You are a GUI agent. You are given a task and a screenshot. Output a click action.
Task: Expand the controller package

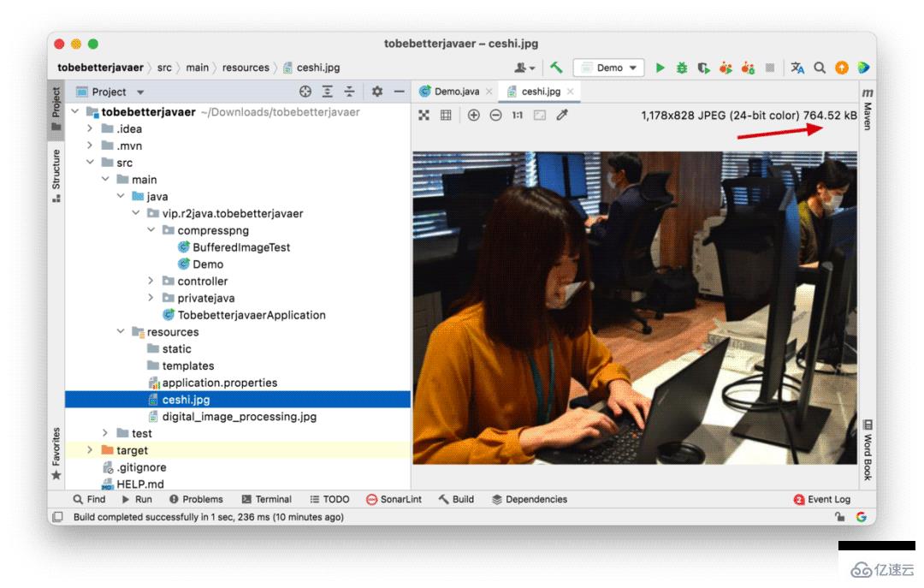(151, 281)
